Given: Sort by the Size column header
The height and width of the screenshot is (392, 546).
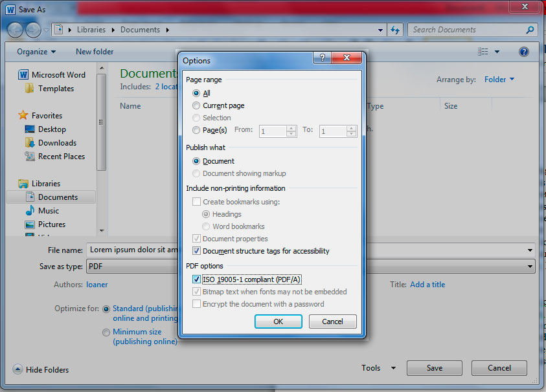Looking at the screenshot, I should click(451, 105).
